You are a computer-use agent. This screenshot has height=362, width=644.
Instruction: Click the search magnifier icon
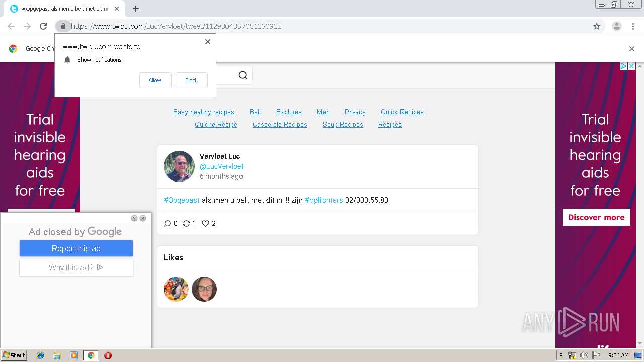[243, 75]
